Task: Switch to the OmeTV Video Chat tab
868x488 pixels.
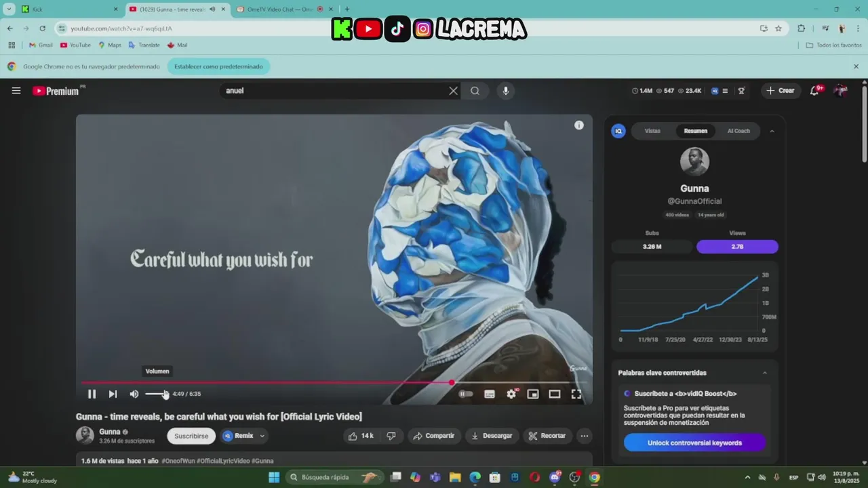Action: point(283,9)
